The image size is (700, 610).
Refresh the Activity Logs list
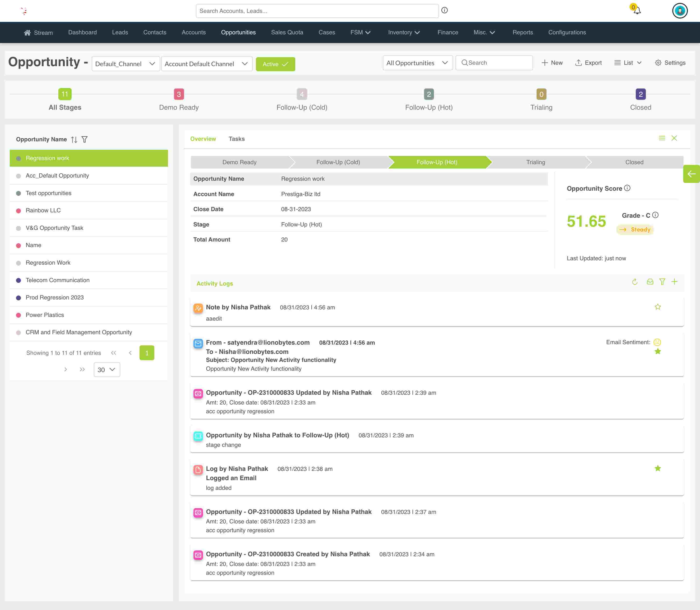635,282
